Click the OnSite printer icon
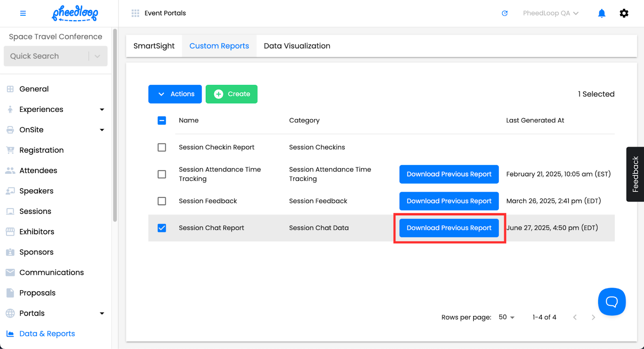644x349 pixels. point(10,130)
